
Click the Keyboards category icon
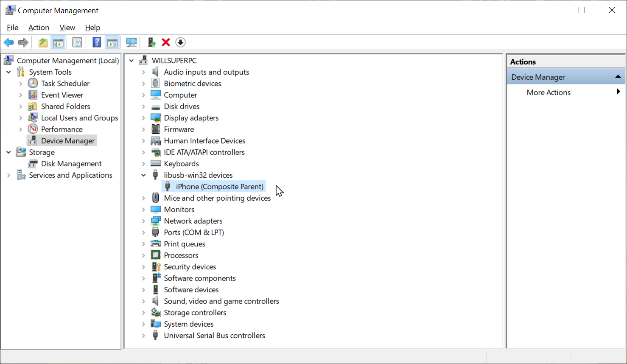[x=156, y=164]
